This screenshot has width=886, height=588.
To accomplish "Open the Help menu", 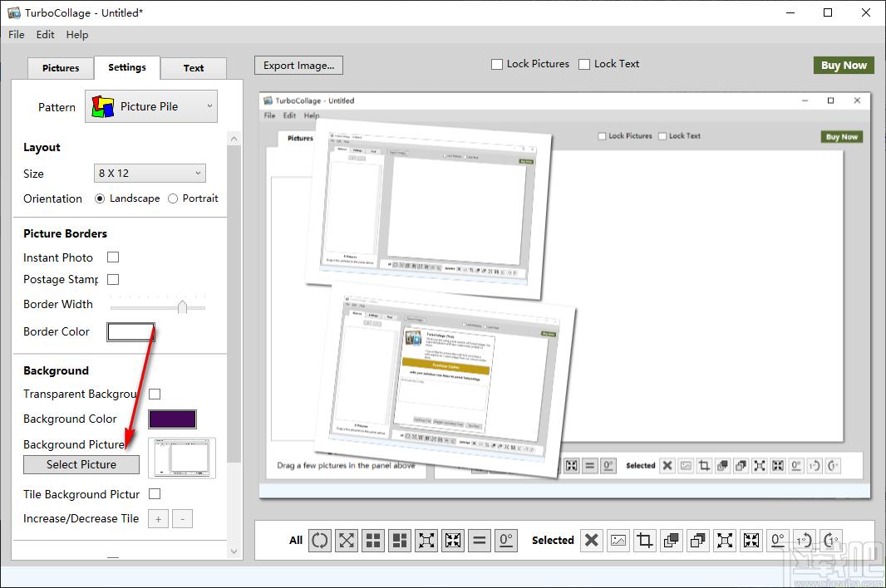I will pyautogui.click(x=77, y=34).
